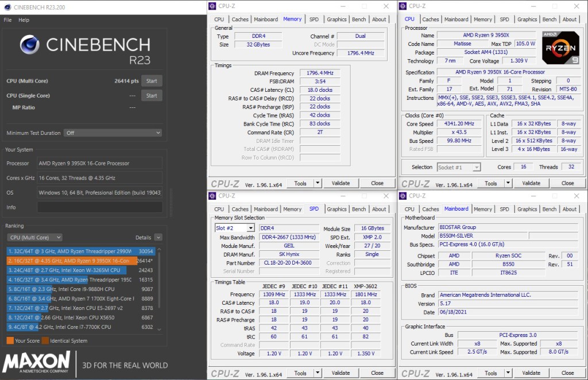Click the Maxon logo at bottom left
This screenshot has height=380, width=588.
(37, 363)
